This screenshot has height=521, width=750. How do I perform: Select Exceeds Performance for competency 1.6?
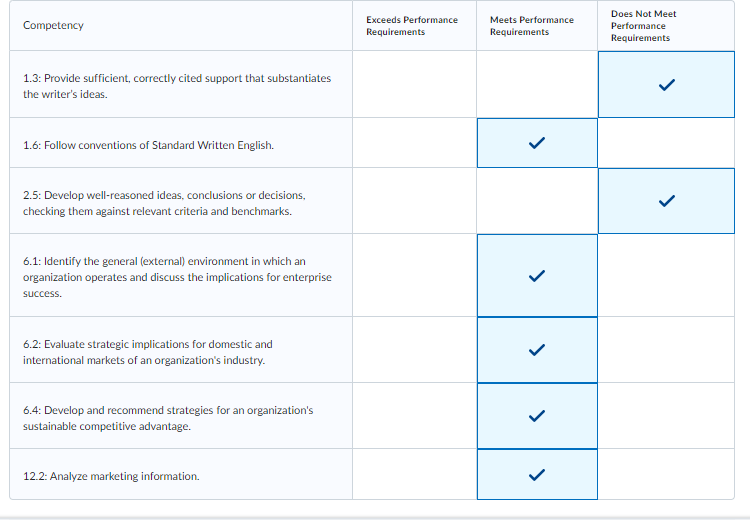click(x=414, y=143)
